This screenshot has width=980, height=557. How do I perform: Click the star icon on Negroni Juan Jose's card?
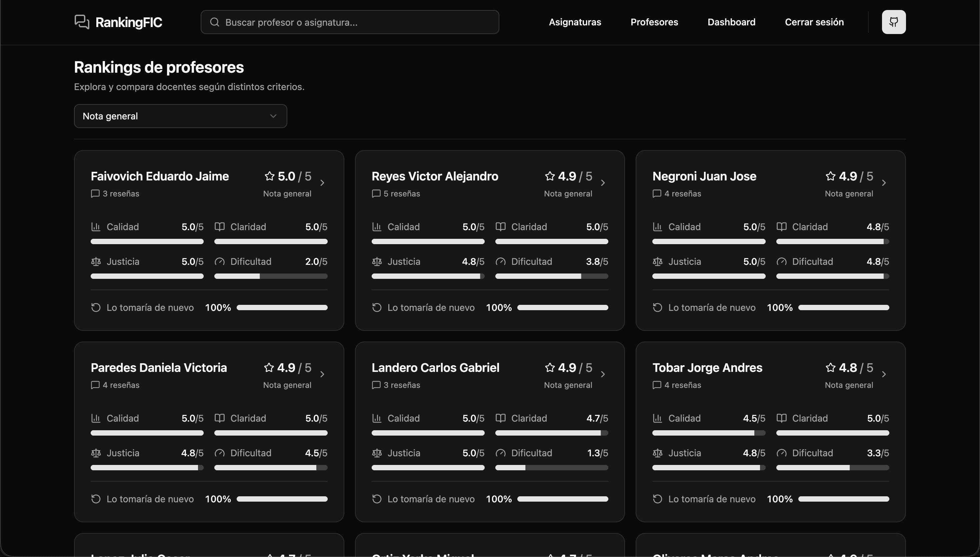pyautogui.click(x=831, y=176)
